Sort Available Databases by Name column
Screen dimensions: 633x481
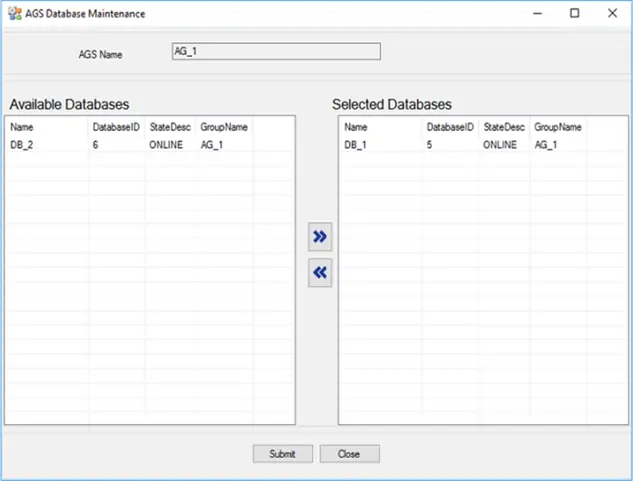[47, 127]
